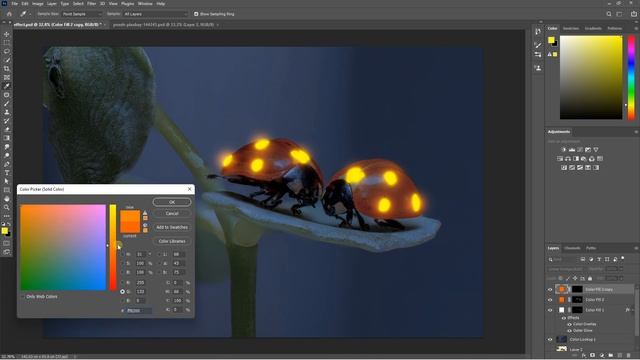Collapse effects on Color Fill 1 layer

633,310
